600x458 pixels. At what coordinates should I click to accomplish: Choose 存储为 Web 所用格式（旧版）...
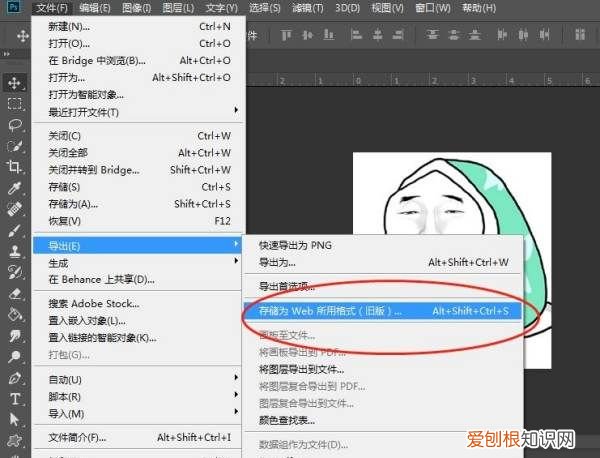[383, 311]
